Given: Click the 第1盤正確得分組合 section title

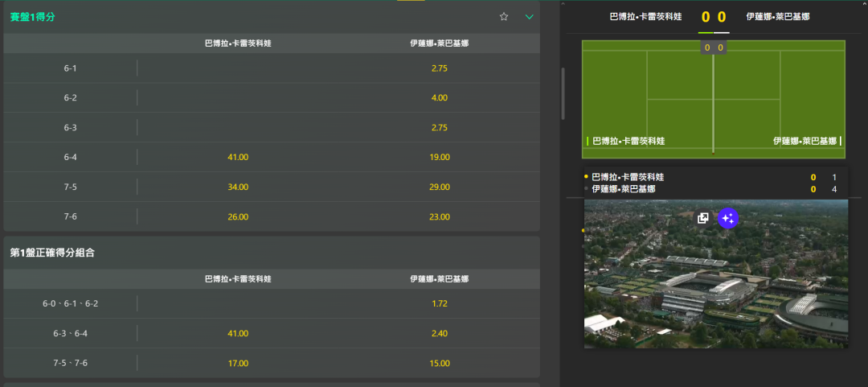Looking at the screenshot, I should click(52, 253).
